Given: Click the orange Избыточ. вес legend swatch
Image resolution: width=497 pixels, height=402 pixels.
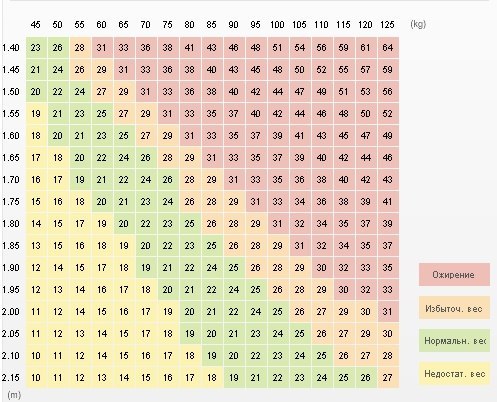Looking at the screenshot, I should [454, 308].
